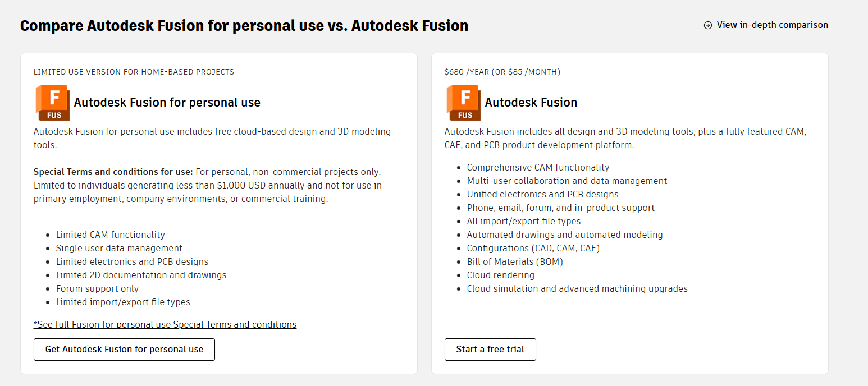Select the Unified electronics and PCB designs bullet
The width and height of the screenshot is (868, 386).
(542, 194)
